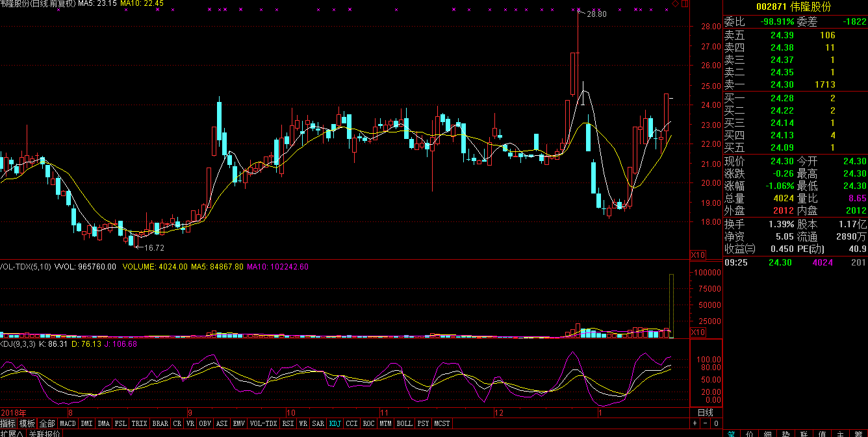The height and width of the screenshot is (437, 868).
Task: Switch indicator to MACD
Action: coord(68,423)
